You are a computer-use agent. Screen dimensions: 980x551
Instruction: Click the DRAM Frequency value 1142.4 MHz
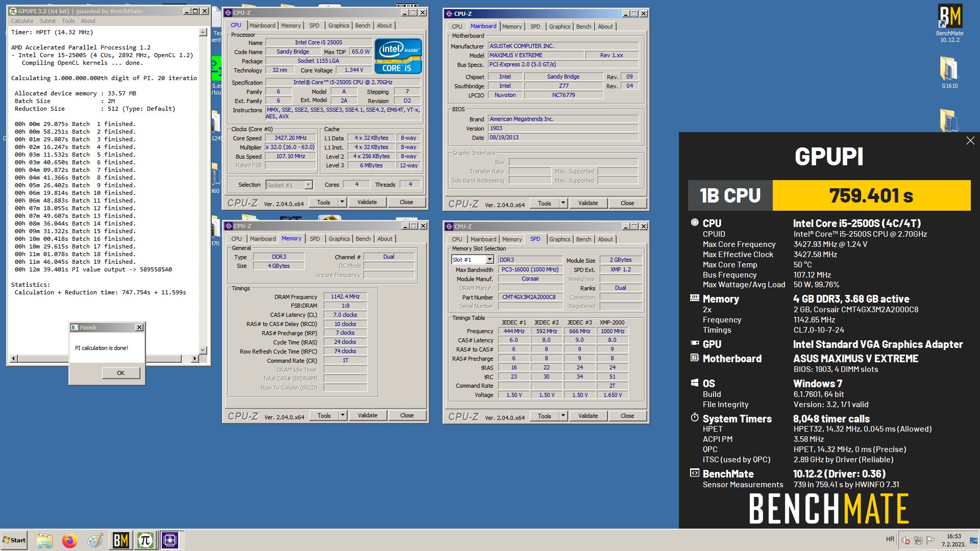[x=345, y=297]
